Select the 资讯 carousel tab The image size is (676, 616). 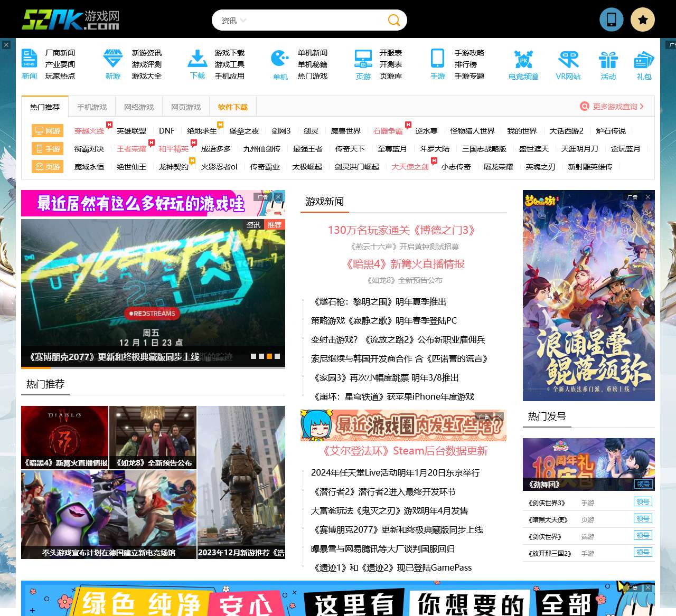(253, 225)
